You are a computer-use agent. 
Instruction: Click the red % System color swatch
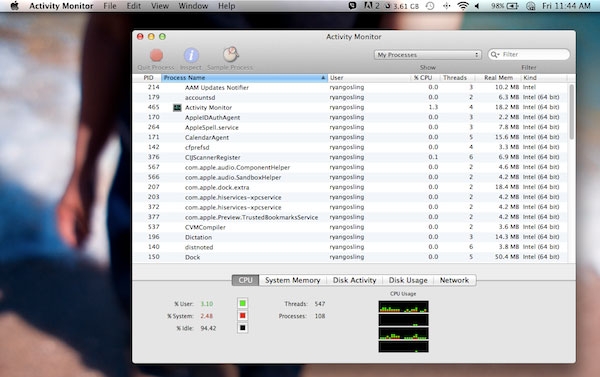243,316
